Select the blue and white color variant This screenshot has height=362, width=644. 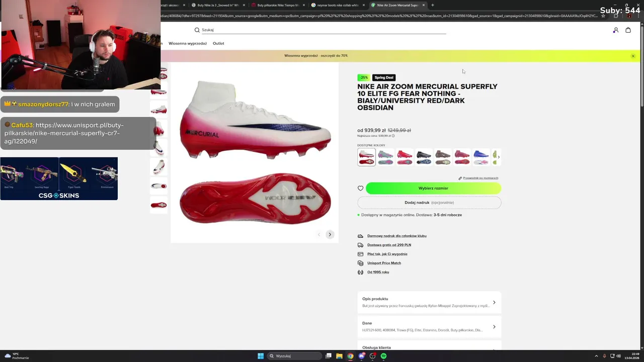(481, 157)
